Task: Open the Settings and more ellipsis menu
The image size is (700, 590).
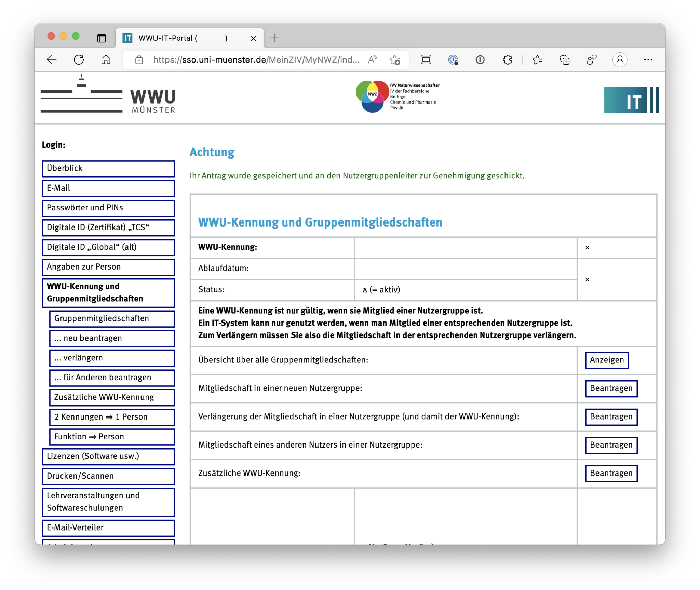Action: [x=648, y=60]
